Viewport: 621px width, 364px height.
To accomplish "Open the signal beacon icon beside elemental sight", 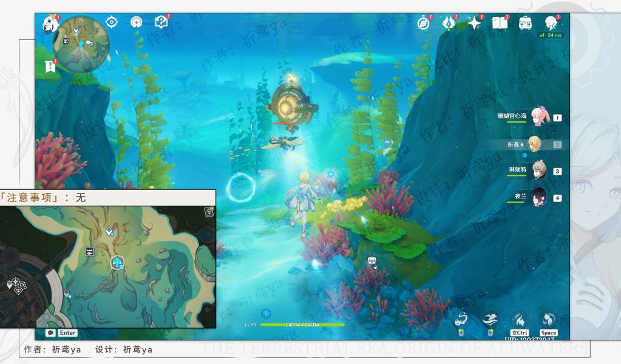I will point(136,22).
